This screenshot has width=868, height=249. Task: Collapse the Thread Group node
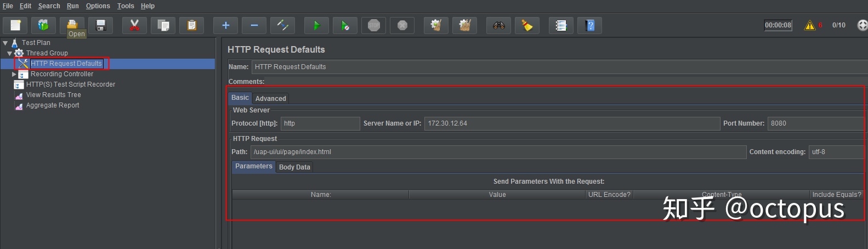(10, 53)
